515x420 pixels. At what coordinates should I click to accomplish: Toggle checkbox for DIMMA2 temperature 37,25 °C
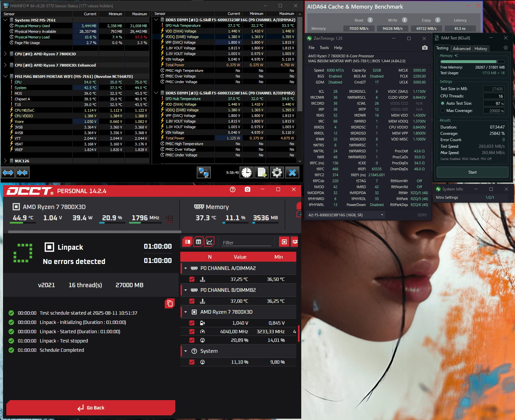pos(192,279)
